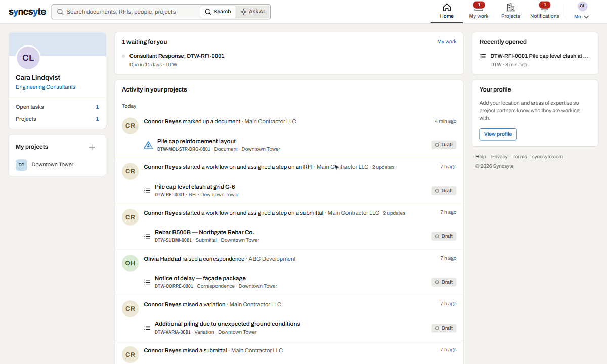Viewport: 607px width, 364px height.
Task: Open Pile cap reinforcement layout document
Action: [196, 141]
